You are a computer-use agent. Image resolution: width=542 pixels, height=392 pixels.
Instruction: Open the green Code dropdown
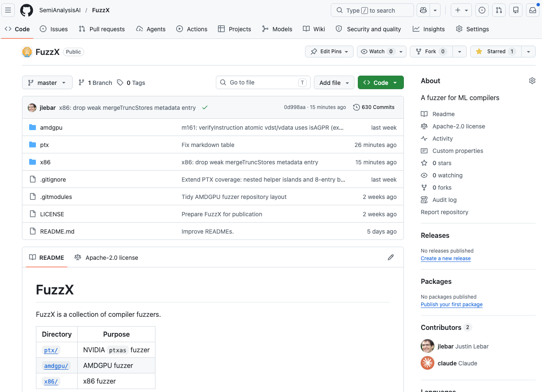point(381,83)
